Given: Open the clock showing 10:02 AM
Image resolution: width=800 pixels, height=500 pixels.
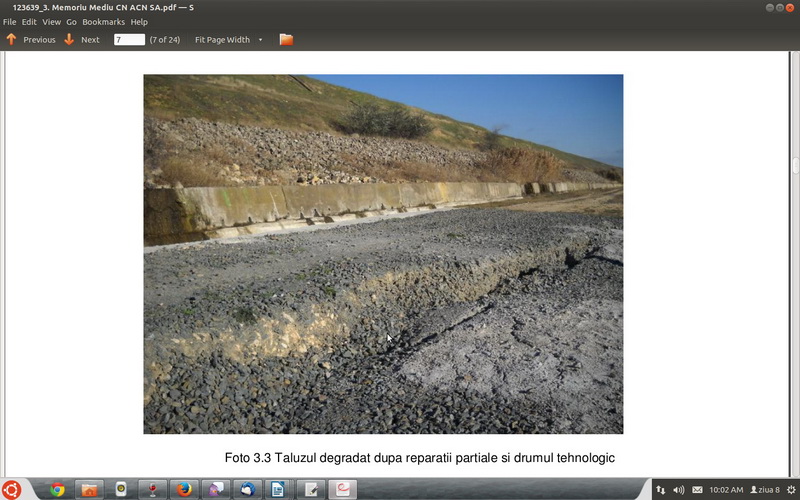Looking at the screenshot, I should [726, 490].
